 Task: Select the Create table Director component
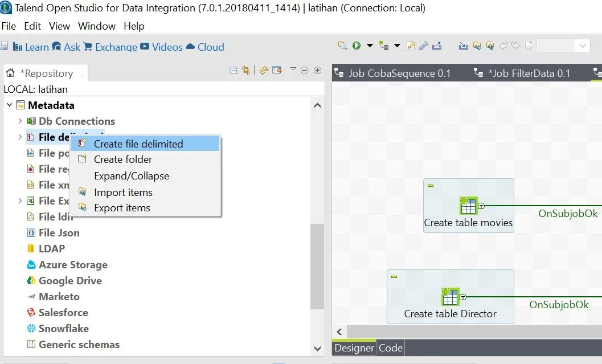(x=450, y=297)
